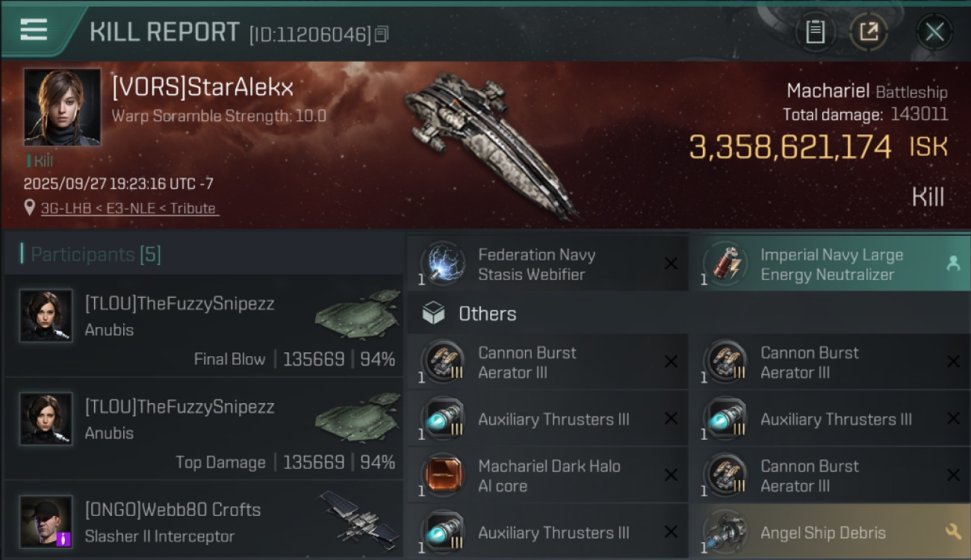Click the person icon on Imperial Navy Neutralizer

[953, 263]
